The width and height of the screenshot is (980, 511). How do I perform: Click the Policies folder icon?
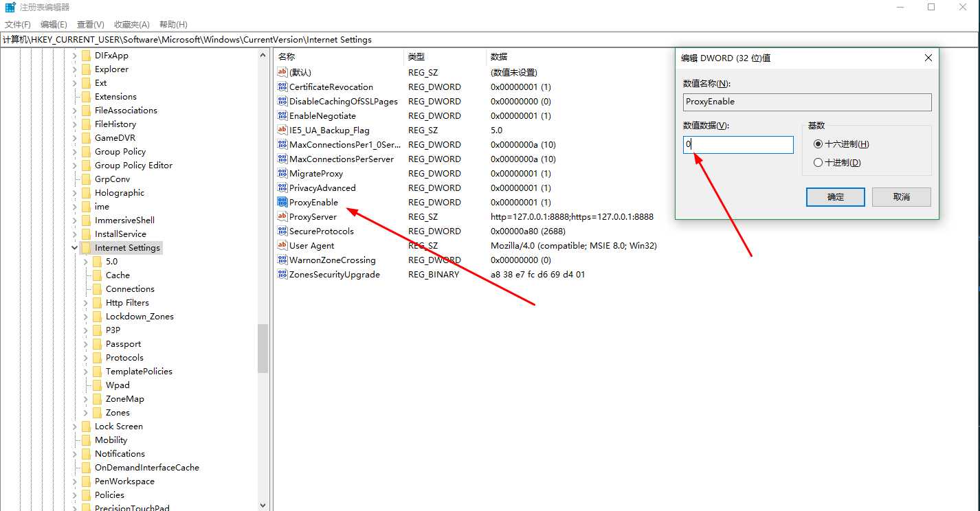pos(86,495)
